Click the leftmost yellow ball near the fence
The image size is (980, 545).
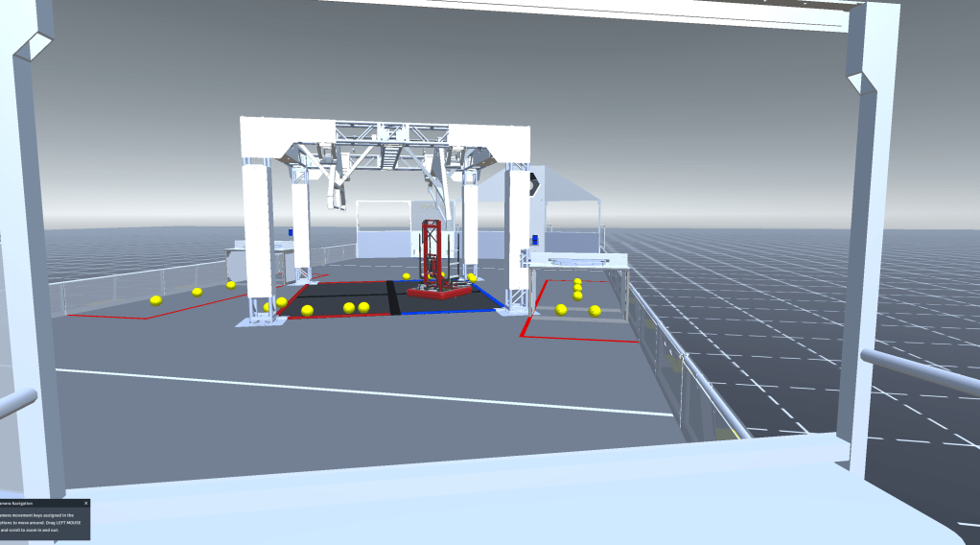[155, 300]
